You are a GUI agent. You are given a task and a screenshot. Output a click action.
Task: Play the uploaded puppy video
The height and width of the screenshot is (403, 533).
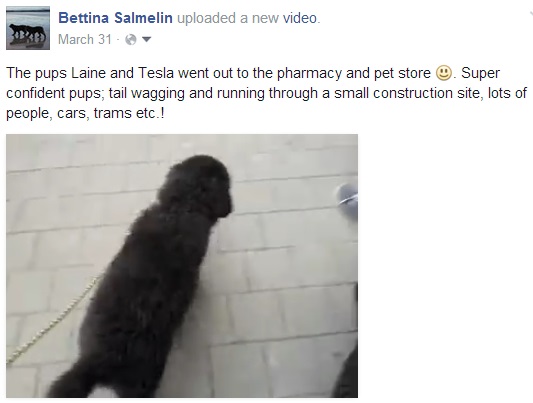tap(182, 266)
